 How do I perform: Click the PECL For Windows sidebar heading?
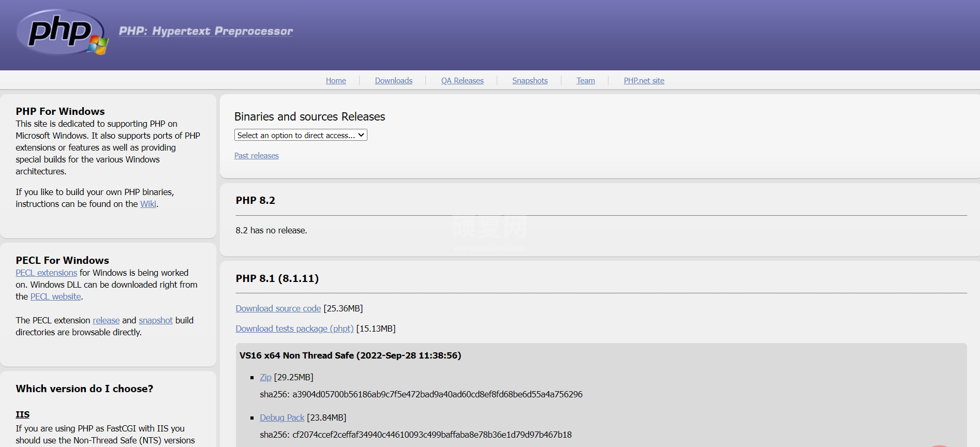[x=62, y=260]
